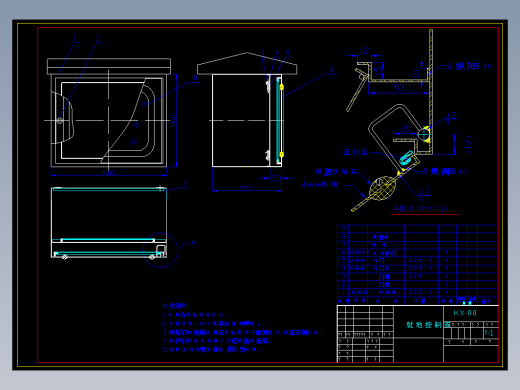Select the 600 width dimension under front view
Screen dimensions: 520x390
pyautogui.click(x=109, y=173)
